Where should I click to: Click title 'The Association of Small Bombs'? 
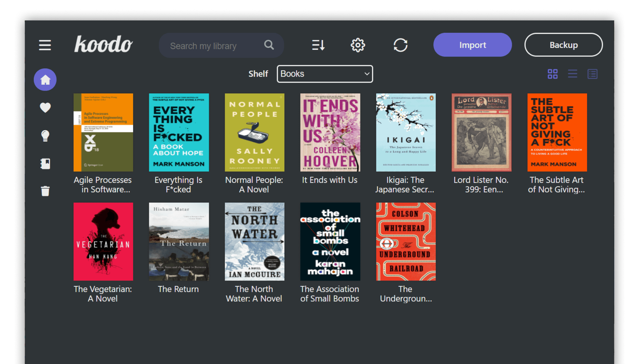330,294
